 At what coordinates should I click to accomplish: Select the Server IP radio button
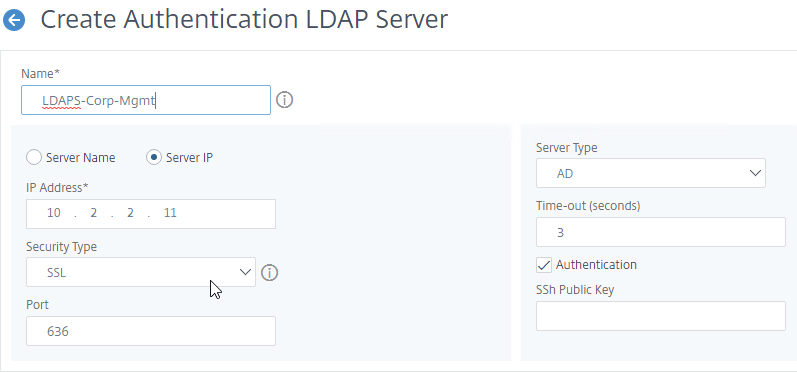pos(154,158)
